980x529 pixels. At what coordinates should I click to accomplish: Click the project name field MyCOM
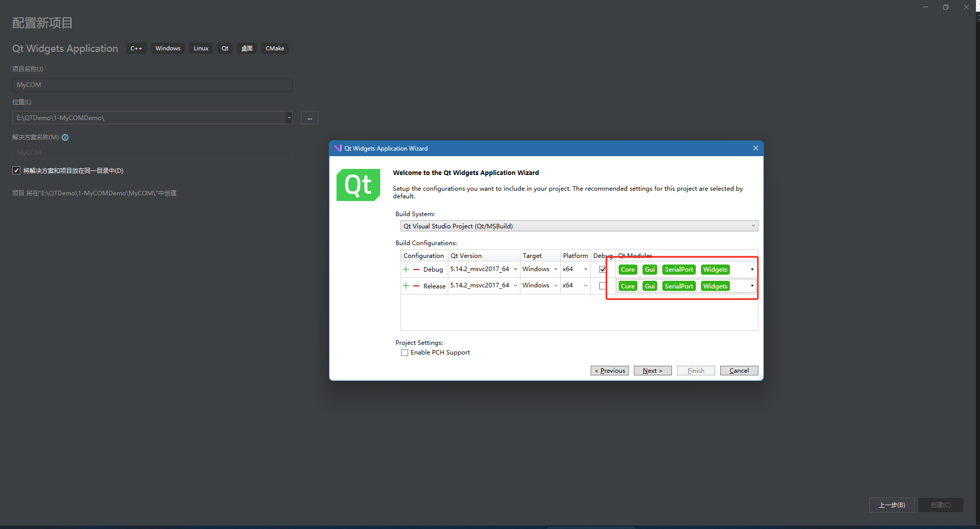(x=152, y=85)
